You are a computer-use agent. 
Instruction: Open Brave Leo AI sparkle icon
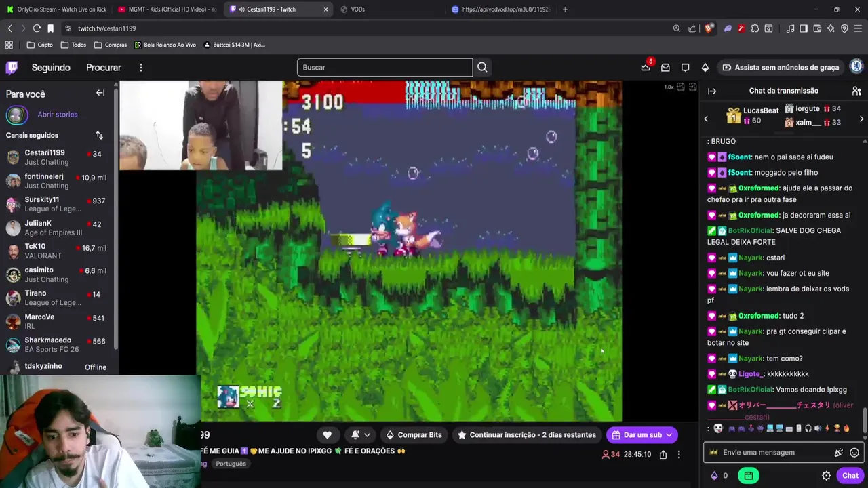831,28
